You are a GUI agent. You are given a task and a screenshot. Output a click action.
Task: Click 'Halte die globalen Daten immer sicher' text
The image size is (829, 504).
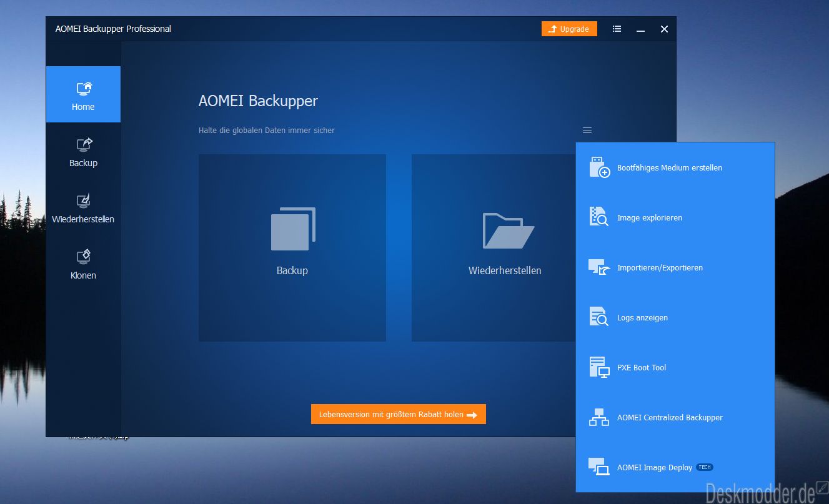tap(267, 131)
